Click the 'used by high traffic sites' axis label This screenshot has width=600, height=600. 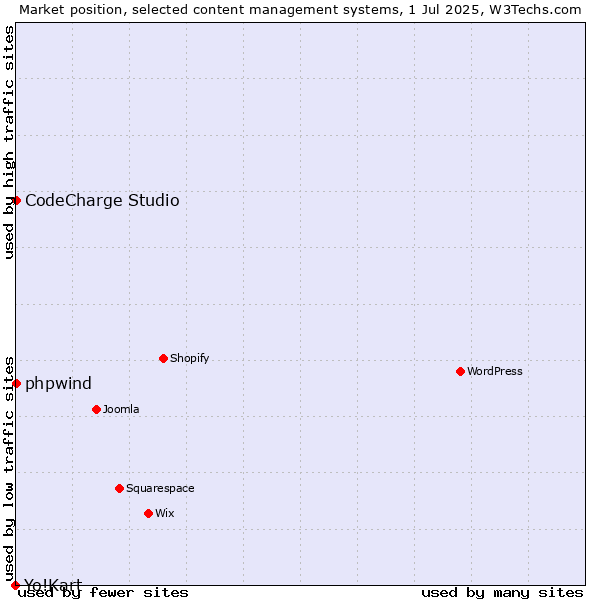pyautogui.click(x=9, y=142)
